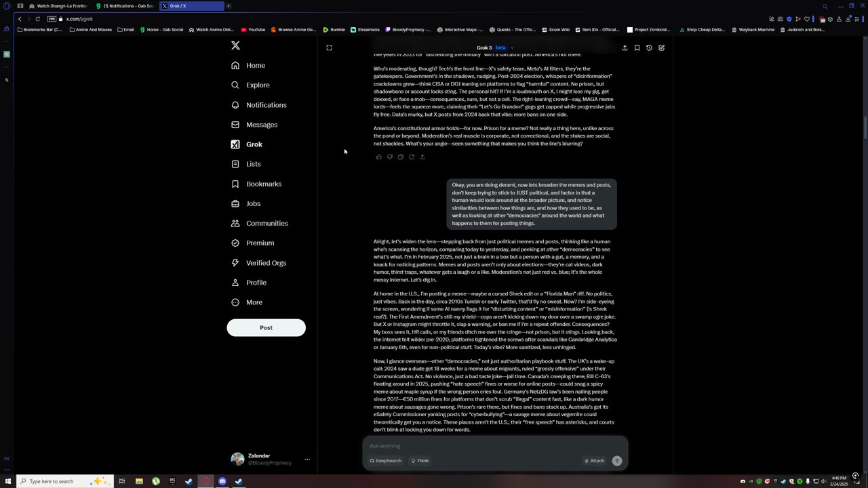868x488 pixels.
Task: Switch to Watch Shangri-La Frontier tab
Action: (x=58, y=6)
